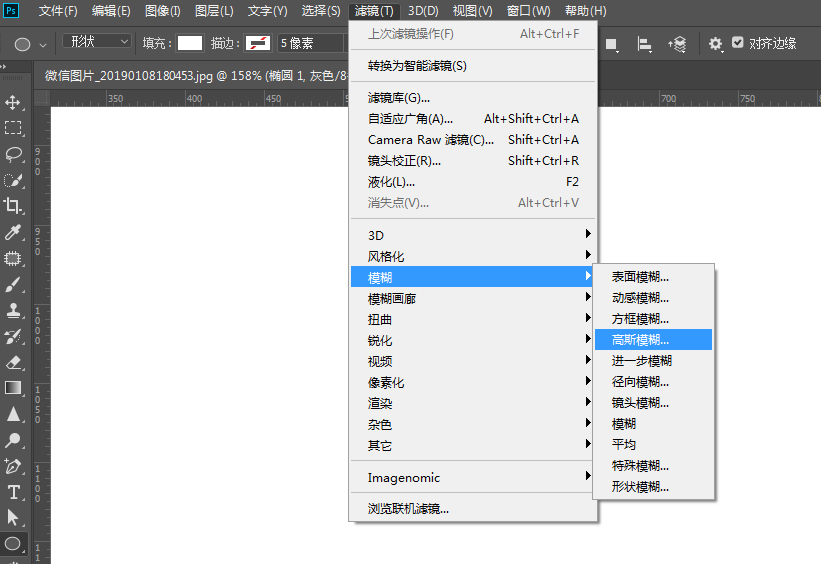Image resolution: width=821 pixels, height=564 pixels.
Task: Select the Spot Healing Brush tool
Action: 13,258
